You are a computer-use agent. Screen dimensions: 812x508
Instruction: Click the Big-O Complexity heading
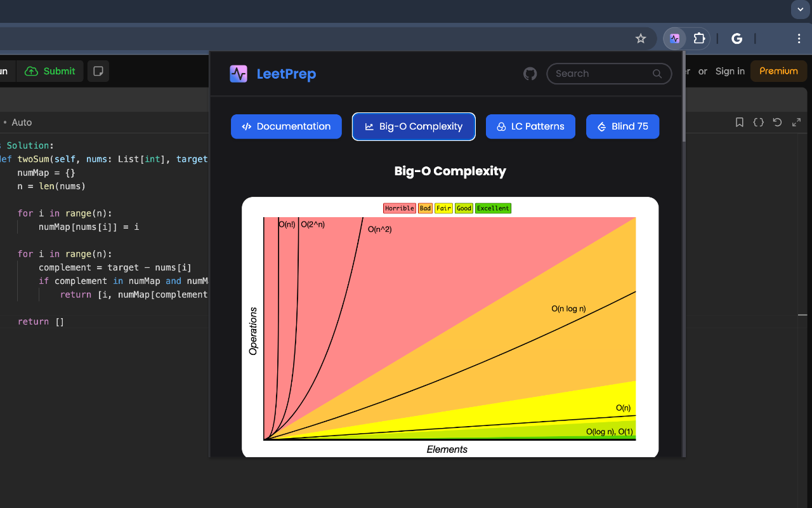(450, 171)
